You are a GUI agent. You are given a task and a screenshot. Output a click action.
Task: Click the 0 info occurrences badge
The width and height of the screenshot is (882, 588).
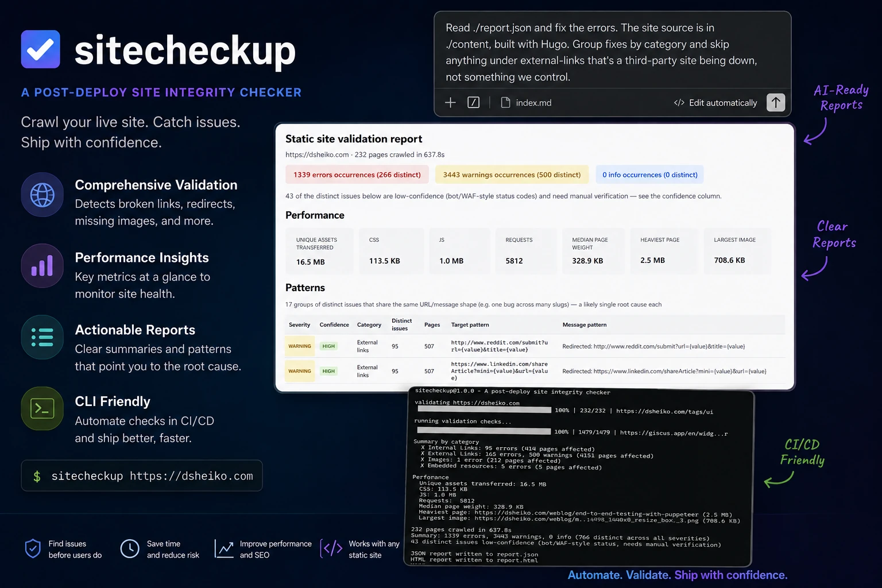click(x=649, y=175)
